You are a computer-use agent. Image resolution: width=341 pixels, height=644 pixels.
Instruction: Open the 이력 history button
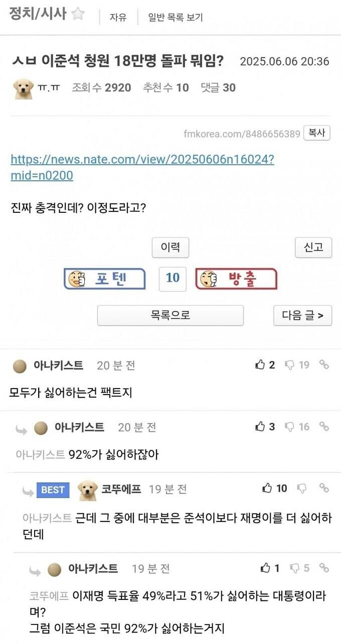tap(170, 247)
